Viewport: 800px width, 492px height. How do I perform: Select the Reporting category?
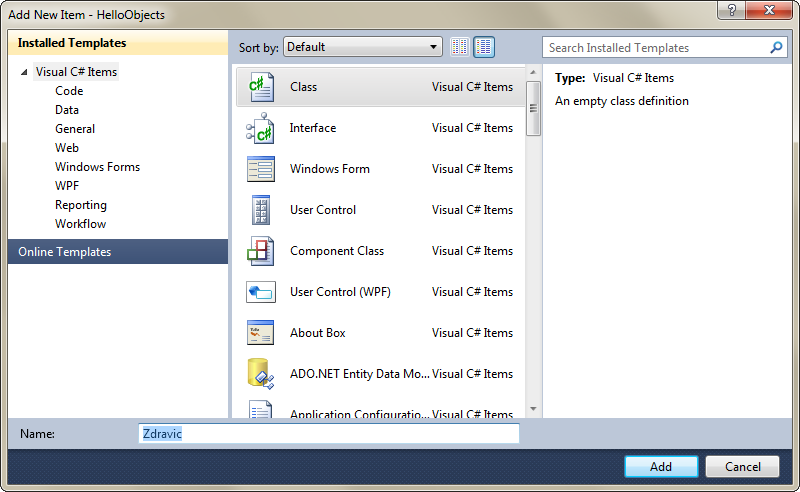pos(81,205)
